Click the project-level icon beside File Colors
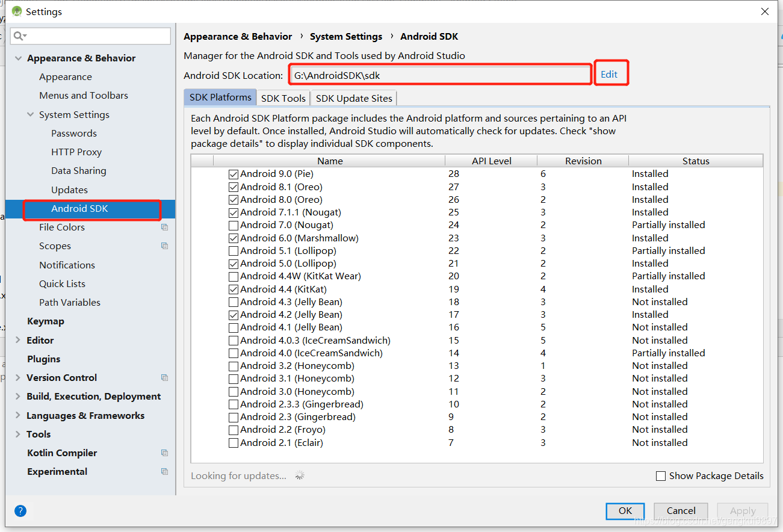783x532 pixels. (164, 227)
